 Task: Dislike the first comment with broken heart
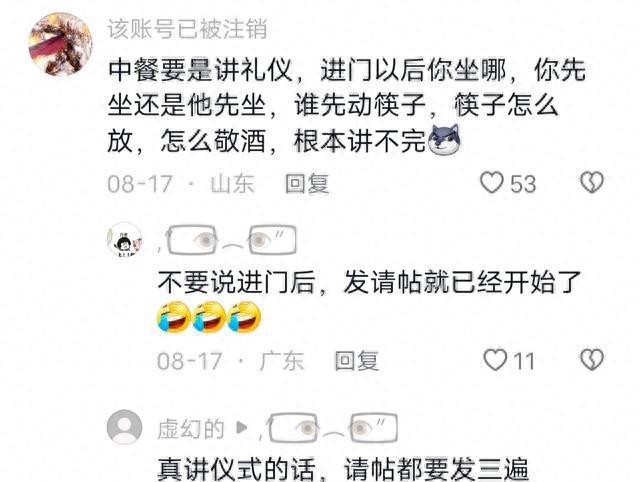[x=592, y=182]
